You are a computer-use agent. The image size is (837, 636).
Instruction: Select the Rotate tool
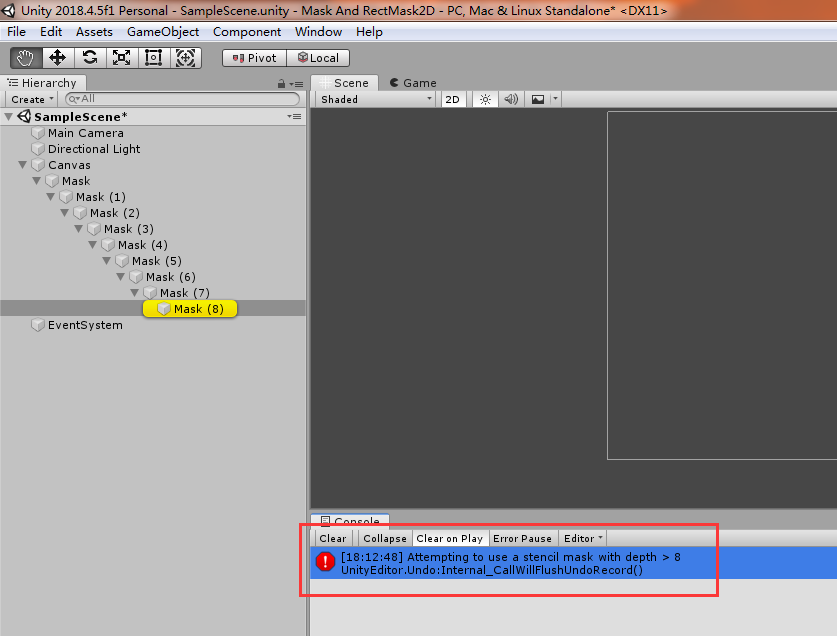tap(89, 57)
